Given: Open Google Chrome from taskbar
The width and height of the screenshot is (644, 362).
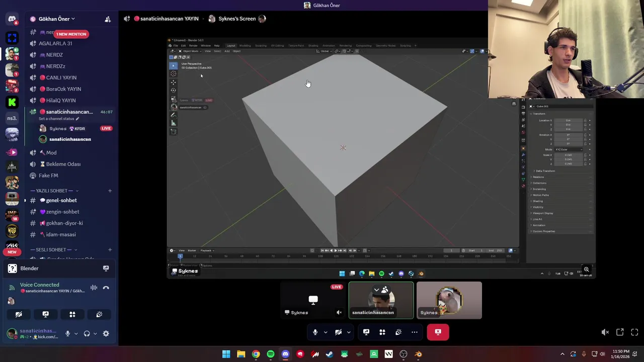Looking at the screenshot, I should tap(256, 354).
